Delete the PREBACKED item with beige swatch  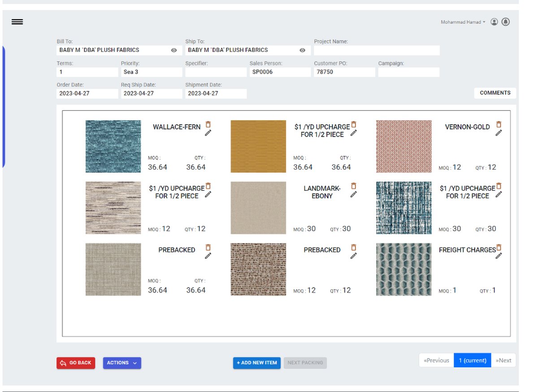click(208, 247)
